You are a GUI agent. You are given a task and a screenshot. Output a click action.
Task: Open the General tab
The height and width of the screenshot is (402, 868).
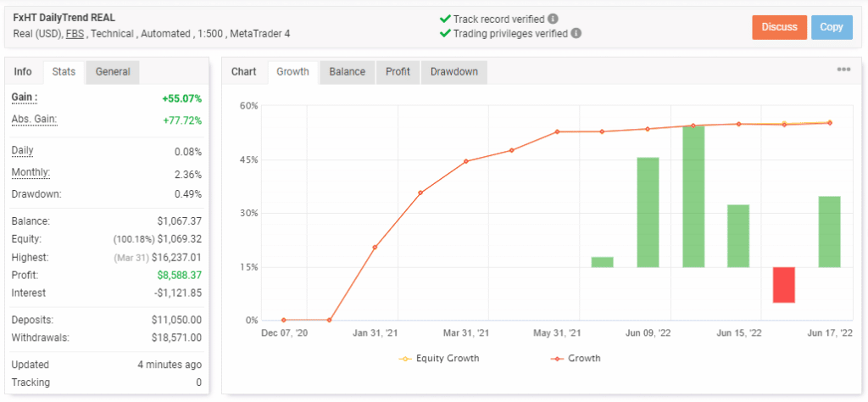pyautogui.click(x=113, y=72)
